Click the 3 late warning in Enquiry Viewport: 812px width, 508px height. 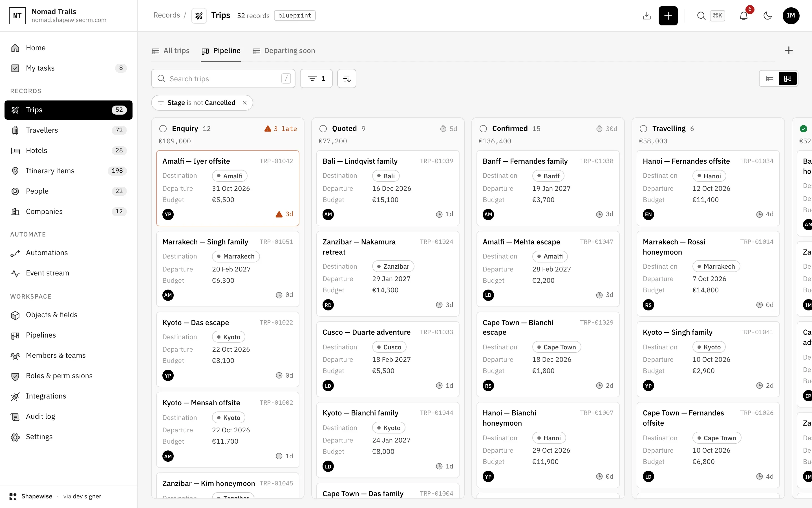pyautogui.click(x=281, y=129)
